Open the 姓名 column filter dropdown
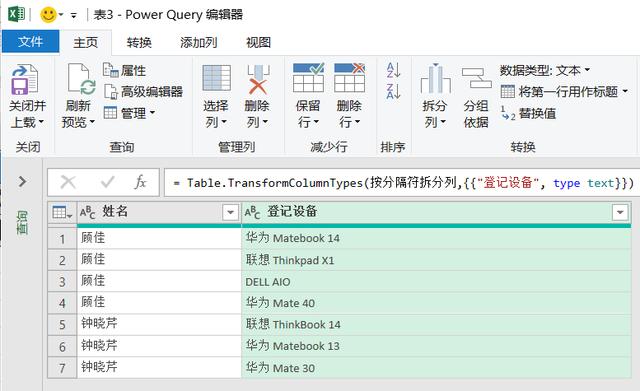The width and height of the screenshot is (640, 391). click(230, 212)
